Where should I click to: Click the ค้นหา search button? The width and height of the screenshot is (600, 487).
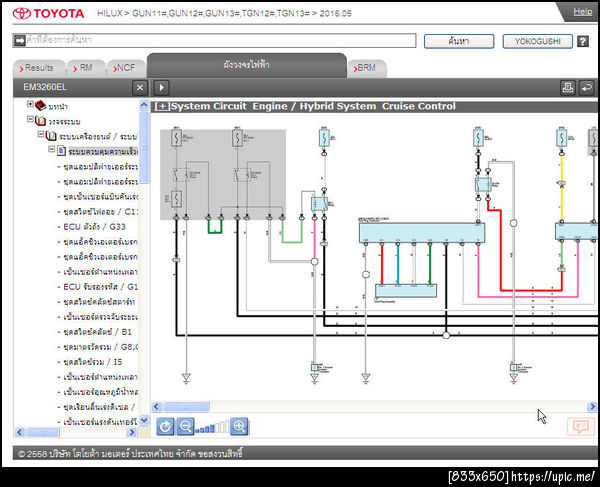point(459,41)
